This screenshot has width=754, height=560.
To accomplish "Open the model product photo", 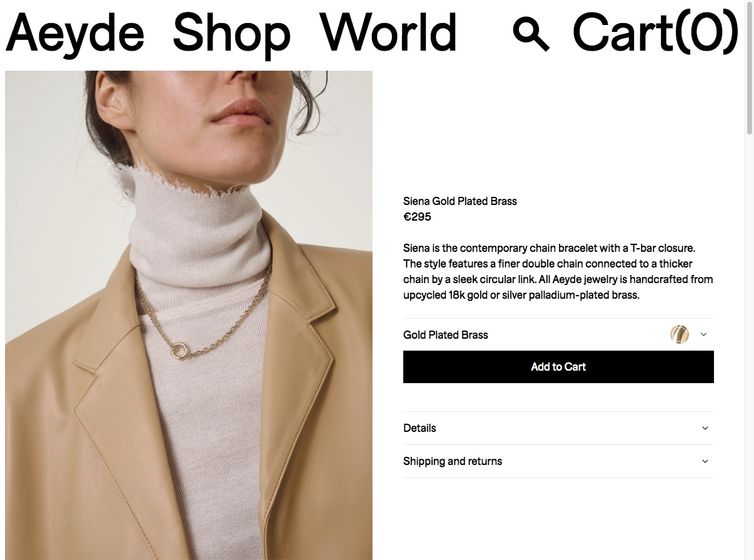I will [189, 315].
